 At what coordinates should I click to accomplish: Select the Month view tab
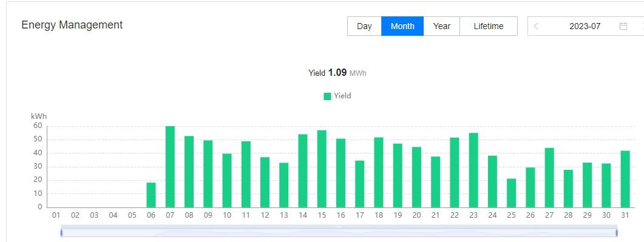pyautogui.click(x=402, y=26)
